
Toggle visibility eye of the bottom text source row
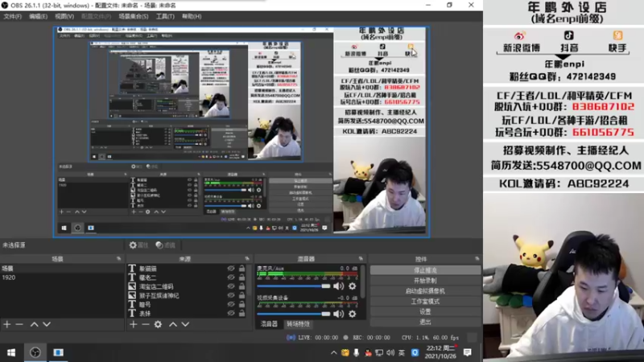231,313
